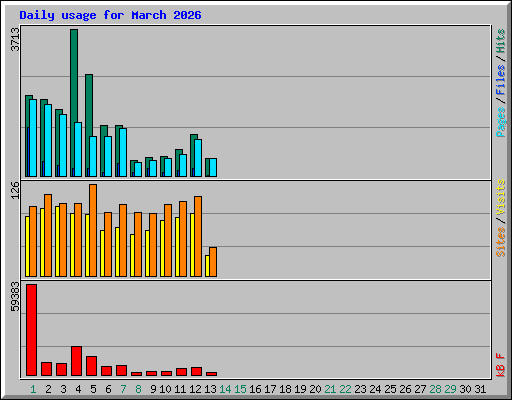Click the cyan pages bar for day 12
The image size is (512, 400).
[x=198, y=158]
